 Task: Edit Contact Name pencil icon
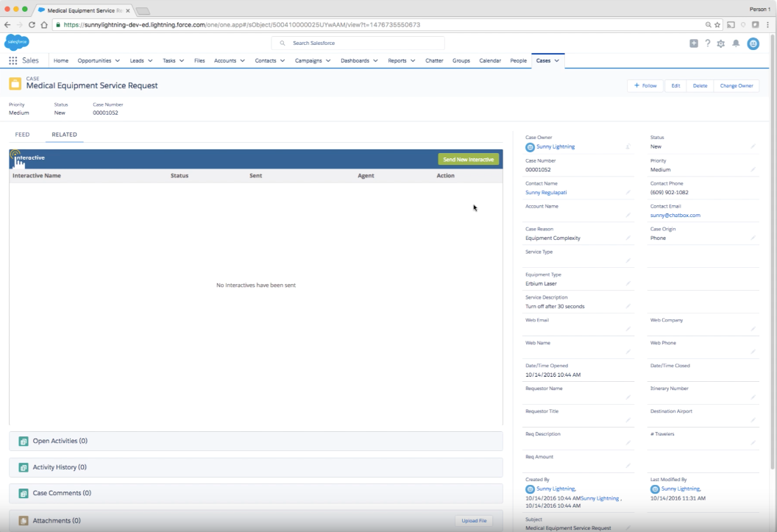click(628, 192)
